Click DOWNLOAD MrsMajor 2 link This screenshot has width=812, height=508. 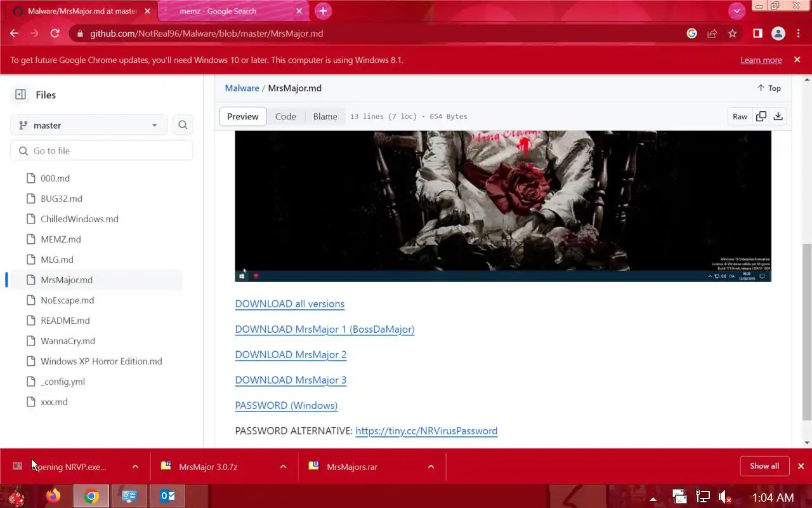pyautogui.click(x=291, y=354)
